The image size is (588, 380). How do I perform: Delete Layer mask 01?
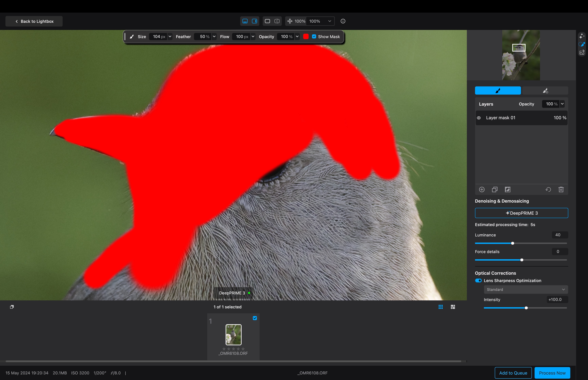coord(561,189)
